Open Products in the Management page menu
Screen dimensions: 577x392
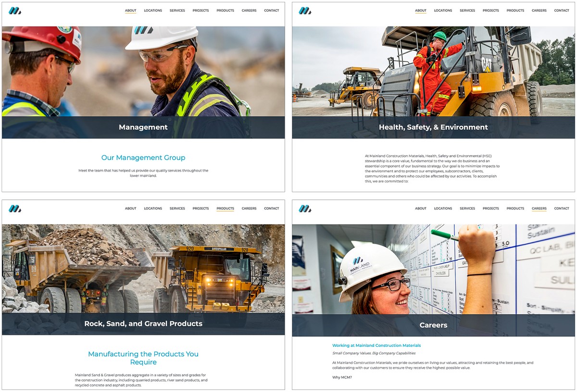[x=225, y=11]
